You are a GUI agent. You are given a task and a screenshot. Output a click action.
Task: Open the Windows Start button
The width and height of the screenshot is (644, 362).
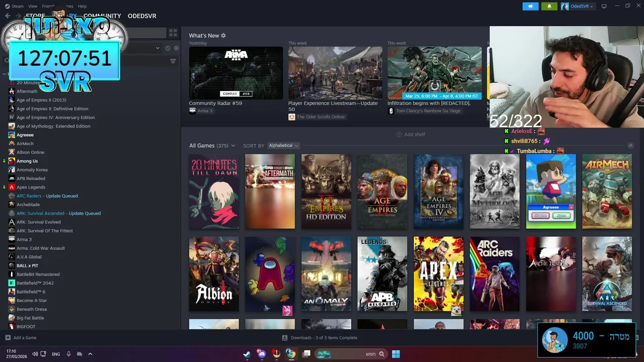396,354
